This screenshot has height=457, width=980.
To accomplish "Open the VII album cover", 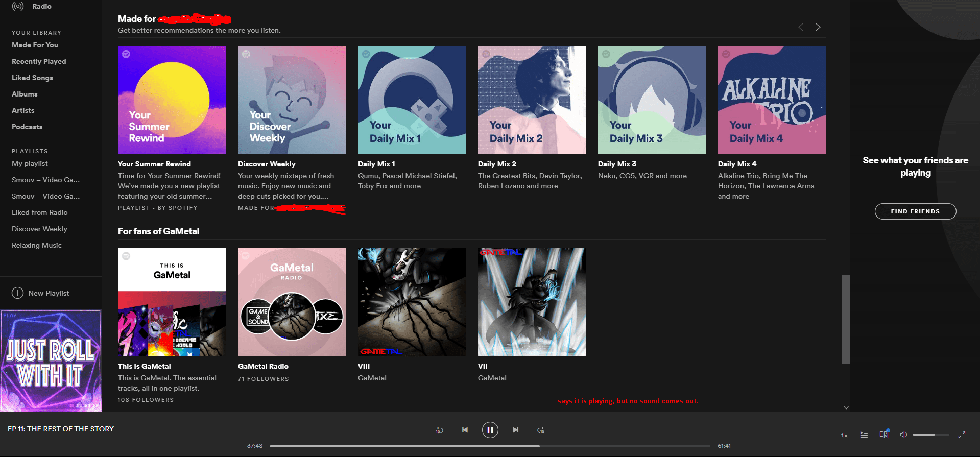I will pyautogui.click(x=532, y=302).
